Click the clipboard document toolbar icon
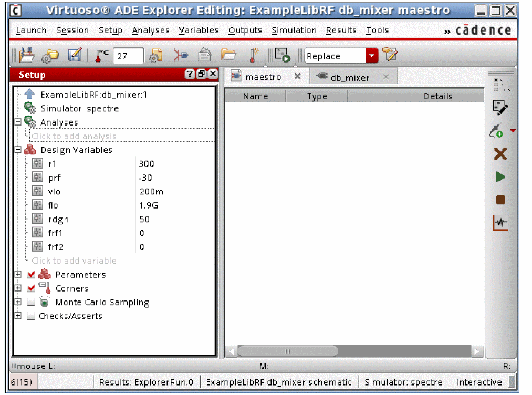Image resolution: width=532 pixels, height=395 pixels. pyautogui.click(x=204, y=55)
